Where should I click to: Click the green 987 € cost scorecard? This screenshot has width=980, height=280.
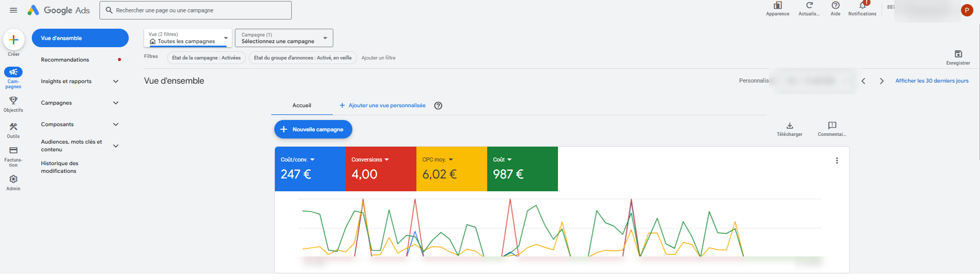point(523,169)
